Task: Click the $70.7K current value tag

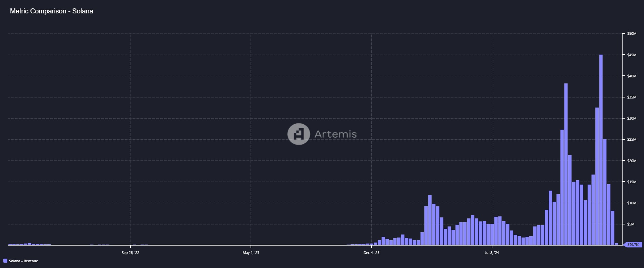Action: pyautogui.click(x=633, y=245)
